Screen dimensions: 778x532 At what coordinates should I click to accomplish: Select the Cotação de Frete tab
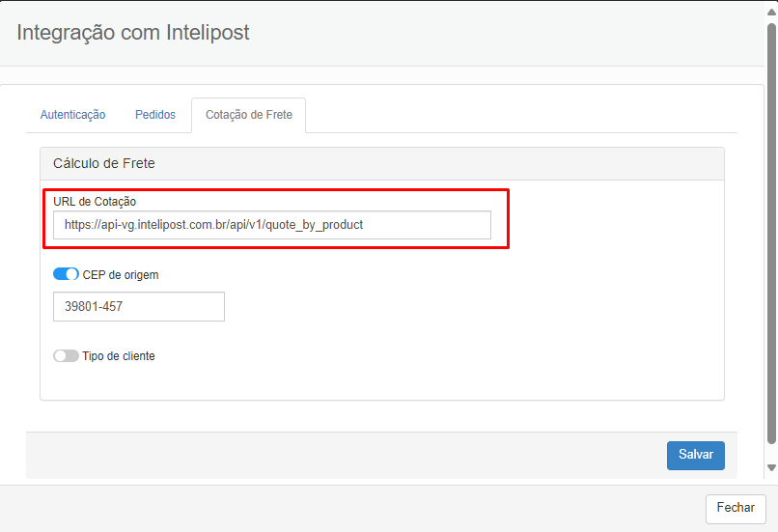249,115
